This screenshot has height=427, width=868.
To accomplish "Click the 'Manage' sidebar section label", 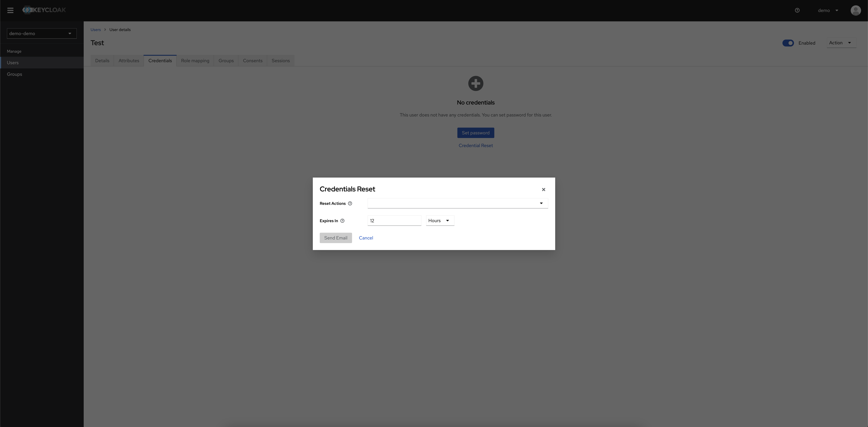I will (14, 51).
